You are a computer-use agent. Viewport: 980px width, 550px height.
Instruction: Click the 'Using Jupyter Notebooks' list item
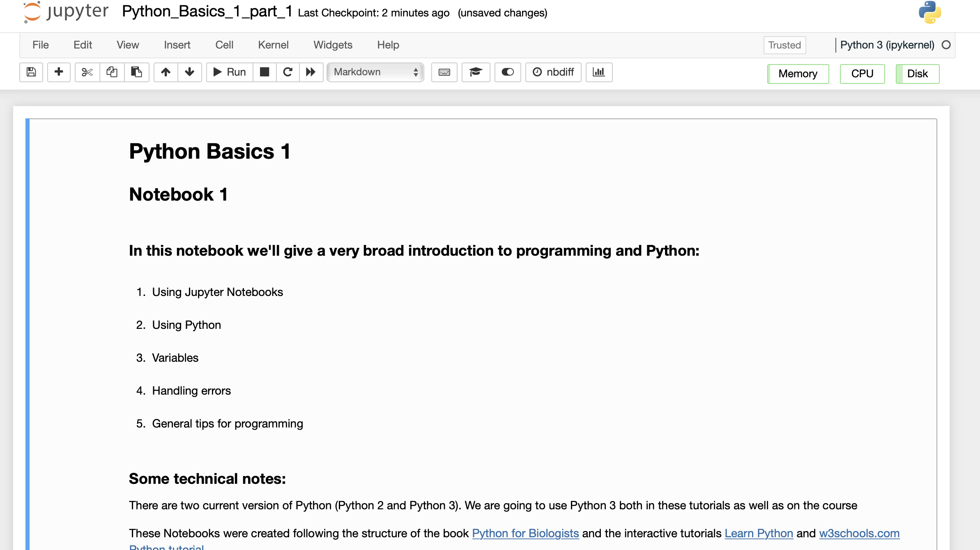[217, 292]
